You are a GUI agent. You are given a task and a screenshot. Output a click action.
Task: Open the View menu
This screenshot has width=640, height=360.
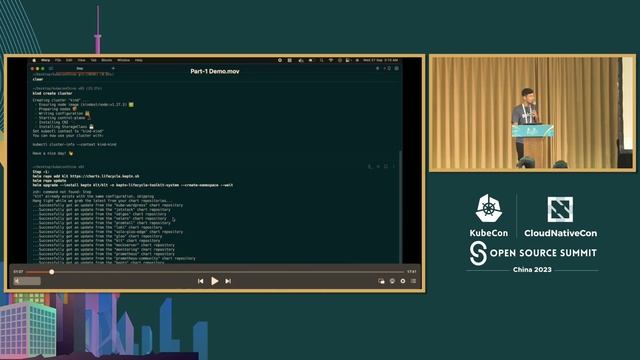pos(82,60)
